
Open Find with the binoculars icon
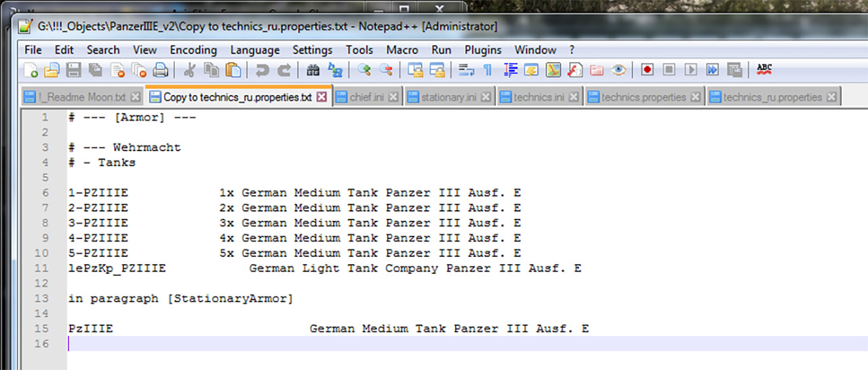(313, 70)
